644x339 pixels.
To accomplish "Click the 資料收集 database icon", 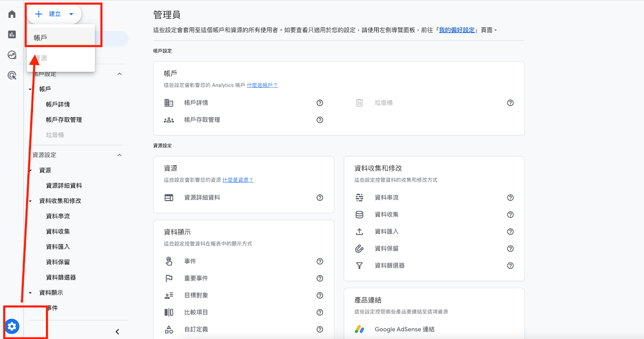I will point(359,215).
